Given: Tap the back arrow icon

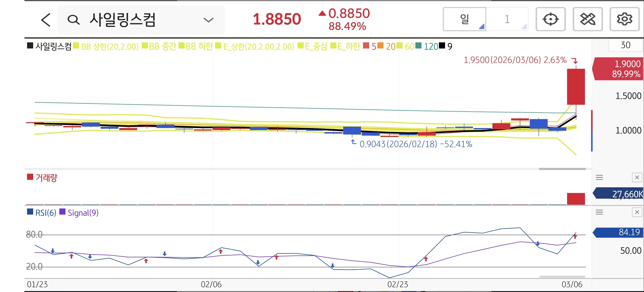Looking at the screenshot, I should pyautogui.click(x=46, y=20).
